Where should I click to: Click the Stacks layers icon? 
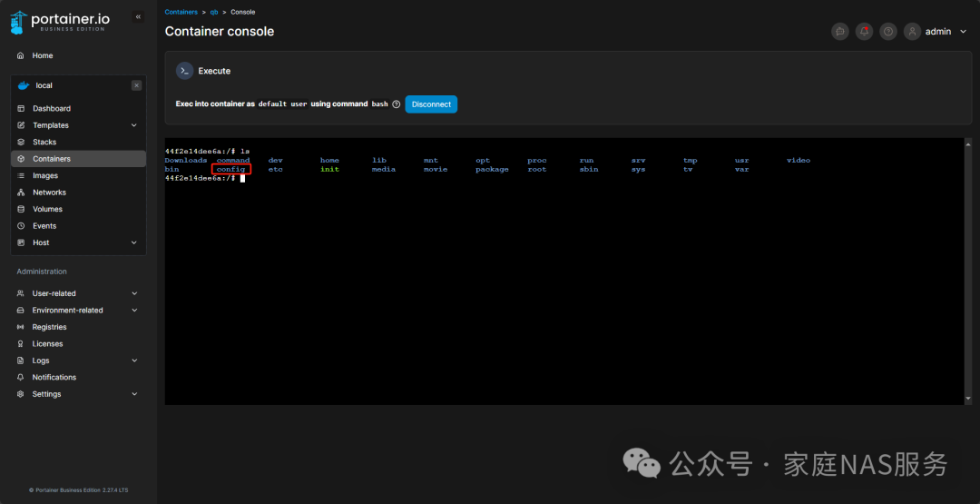(x=21, y=143)
